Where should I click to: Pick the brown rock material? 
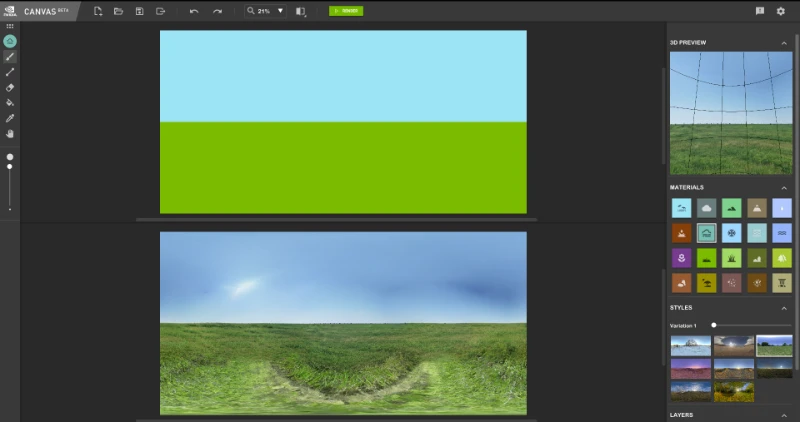pos(681,283)
